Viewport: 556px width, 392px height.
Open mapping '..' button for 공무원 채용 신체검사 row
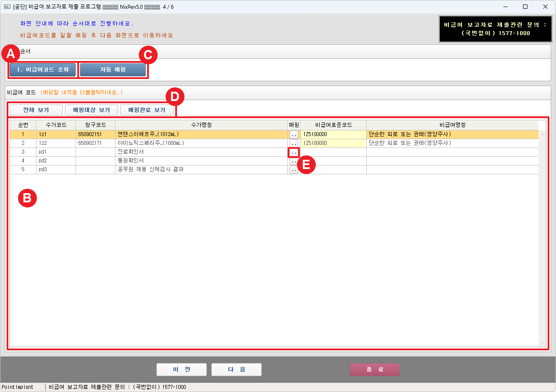(294, 170)
